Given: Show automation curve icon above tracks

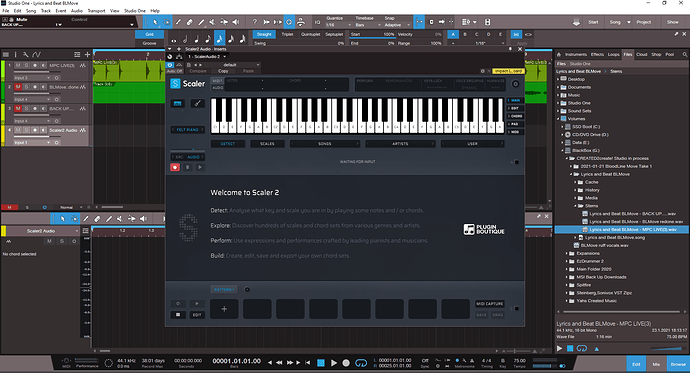Looking at the screenshot, I should [37, 55].
